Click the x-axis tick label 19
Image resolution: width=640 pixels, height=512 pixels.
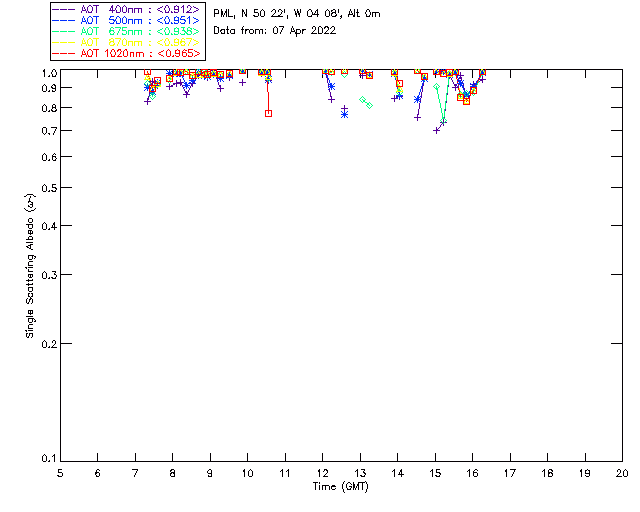[x=585, y=473]
